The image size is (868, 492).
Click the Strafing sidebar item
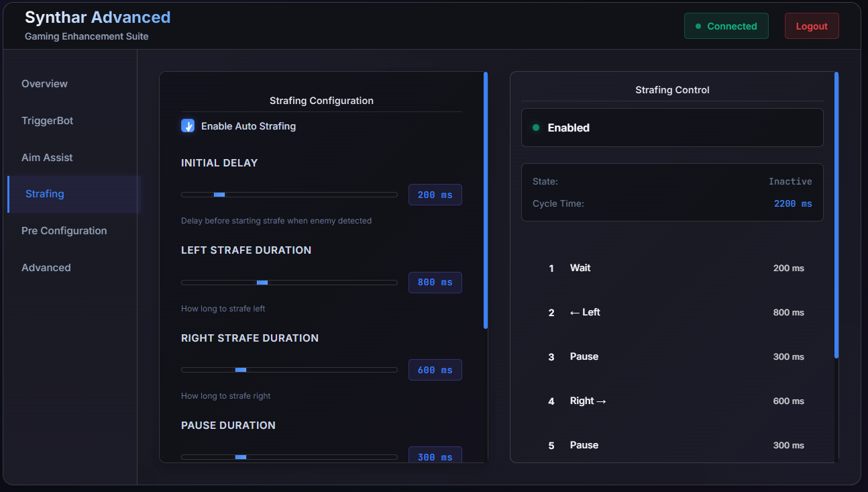point(45,194)
